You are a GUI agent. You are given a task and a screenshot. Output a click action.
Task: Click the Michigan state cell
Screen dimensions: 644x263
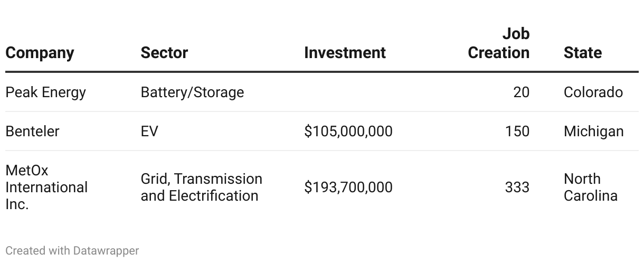click(593, 131)
